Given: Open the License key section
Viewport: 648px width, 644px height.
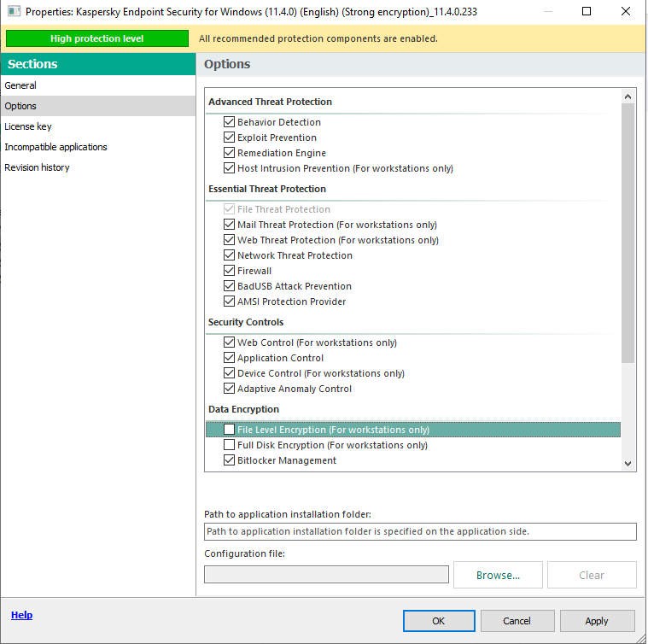Looking at the screenshot, I should (x=98, y=126).
